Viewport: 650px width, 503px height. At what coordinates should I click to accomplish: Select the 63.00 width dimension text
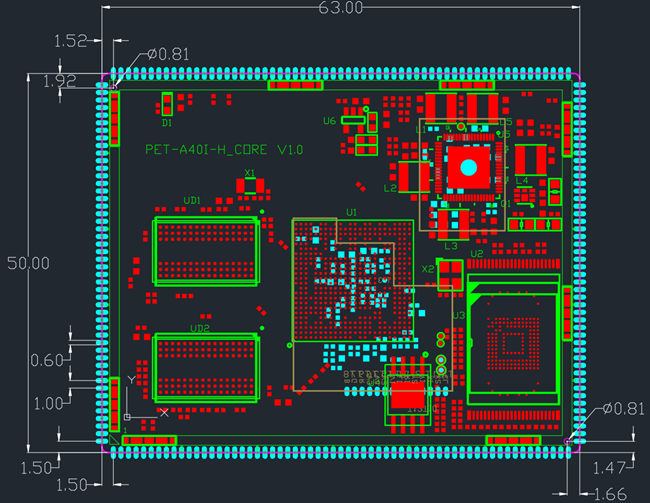pos(340,8)
